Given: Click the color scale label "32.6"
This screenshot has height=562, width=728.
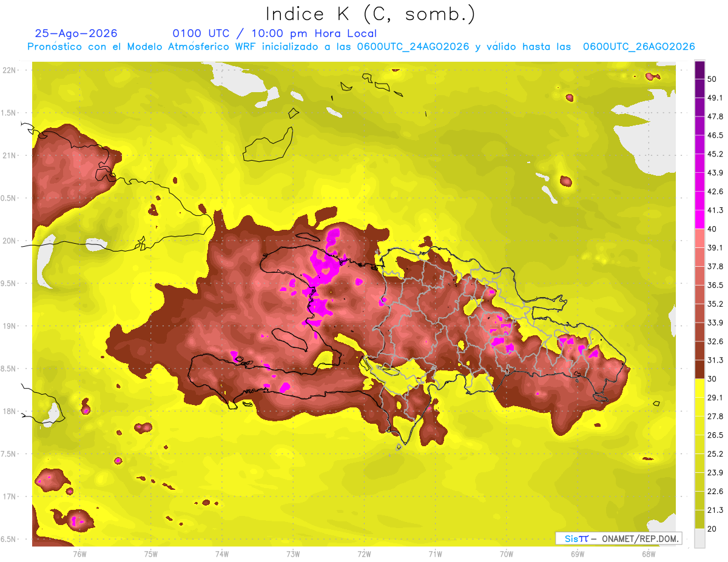Looking at the screenshot, I should pyautogui.click(x=715, y=341).
